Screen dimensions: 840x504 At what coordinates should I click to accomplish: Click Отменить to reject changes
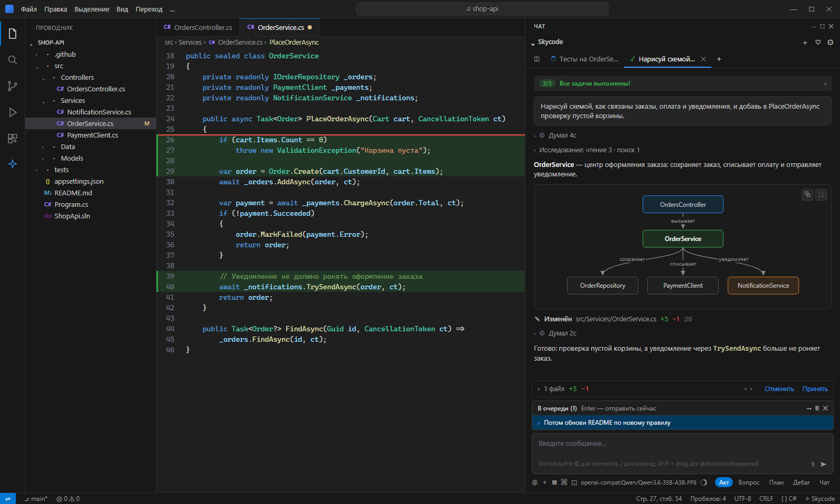pyautogui.click(x=779, y=389)
